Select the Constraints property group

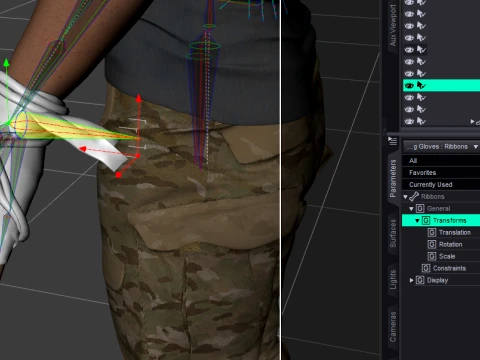click(x=449, y=268)
